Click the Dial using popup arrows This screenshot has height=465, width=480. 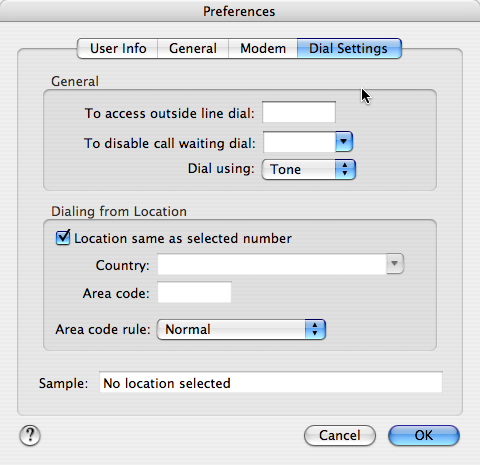tap(345, 169)
